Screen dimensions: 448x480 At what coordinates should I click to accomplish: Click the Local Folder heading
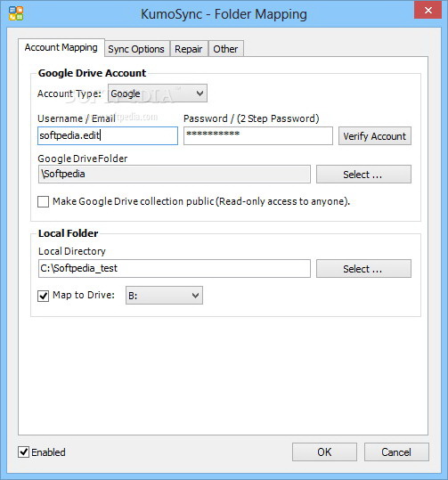69,233
